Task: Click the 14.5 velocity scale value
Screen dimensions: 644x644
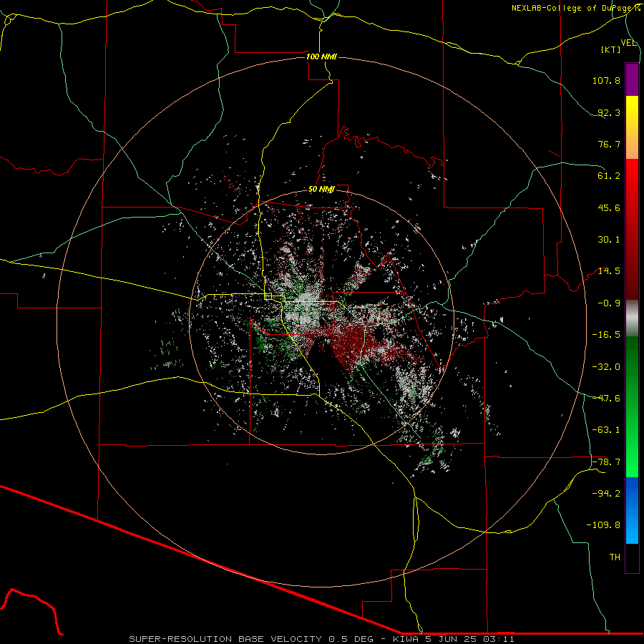Action: [609, 271]
